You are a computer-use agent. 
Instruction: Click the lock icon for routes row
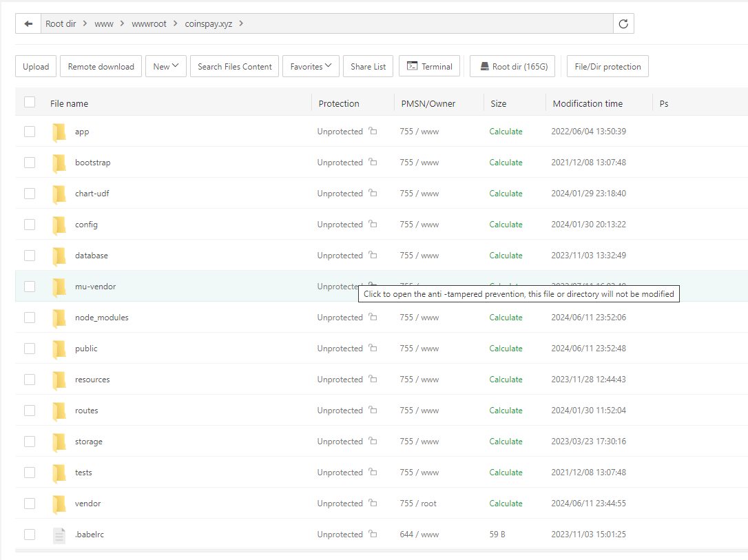pyautogui.click(x=373, y=410)
